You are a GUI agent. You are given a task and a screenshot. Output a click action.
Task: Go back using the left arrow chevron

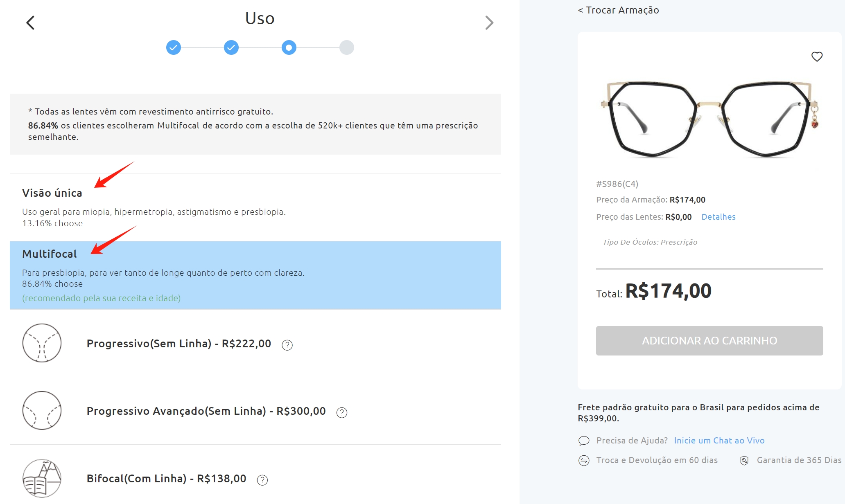[30, 22]
